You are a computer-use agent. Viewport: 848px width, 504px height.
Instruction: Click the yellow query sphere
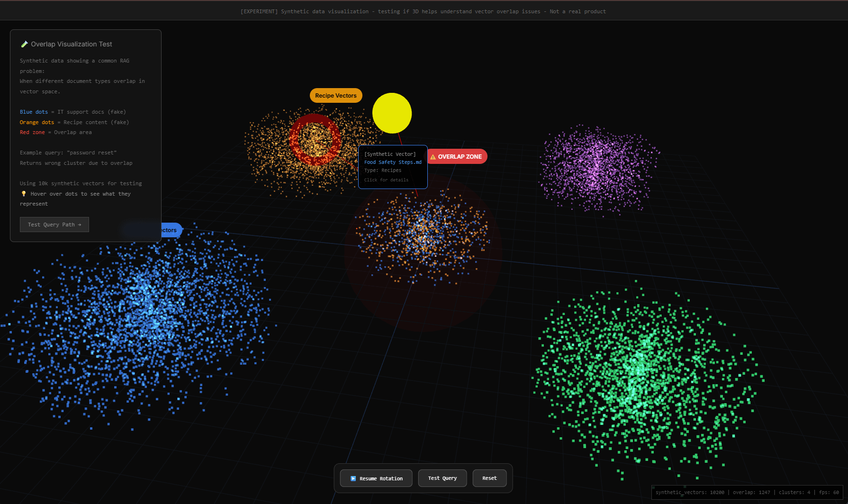[392, 113]
